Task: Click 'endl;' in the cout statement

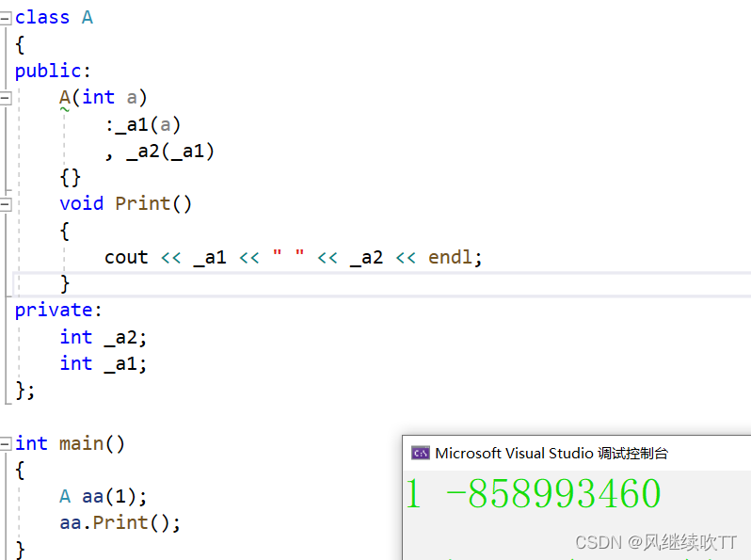Action: [x=455, y=257]
